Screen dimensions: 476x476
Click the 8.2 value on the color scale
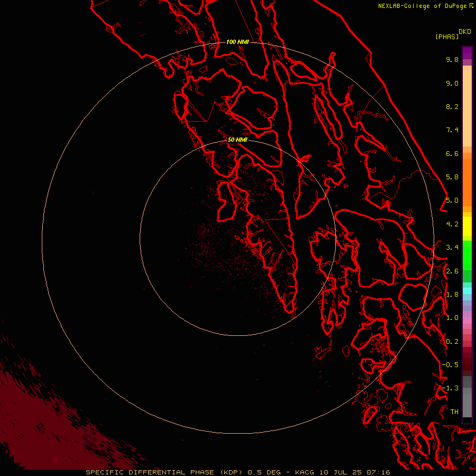(x=452, y=106)
